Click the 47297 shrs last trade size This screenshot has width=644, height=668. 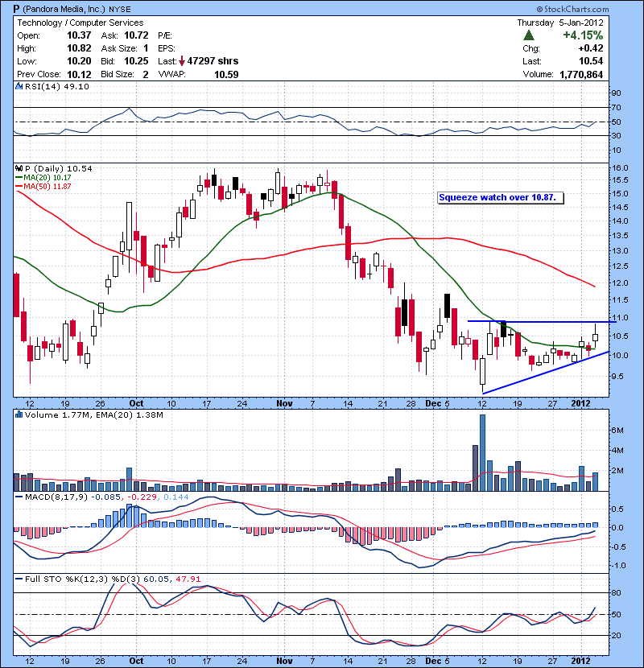pos(213,61)
